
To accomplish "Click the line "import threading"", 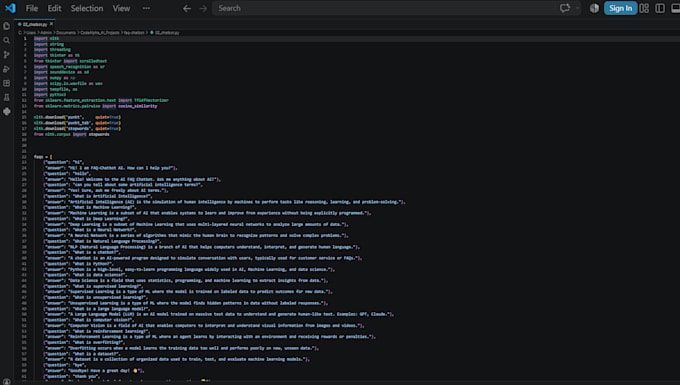I will (52, 50).
